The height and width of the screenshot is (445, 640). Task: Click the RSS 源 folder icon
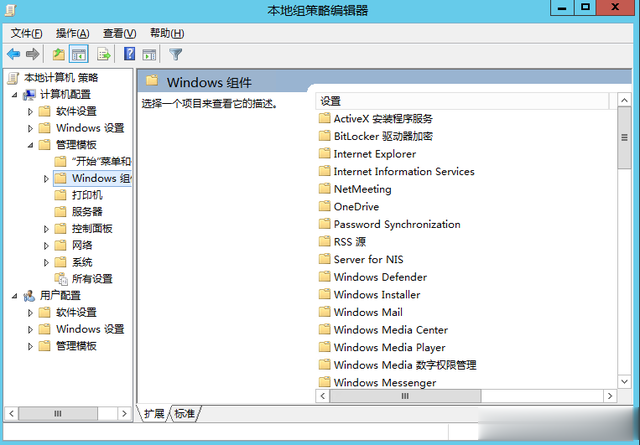coord(324,241)
